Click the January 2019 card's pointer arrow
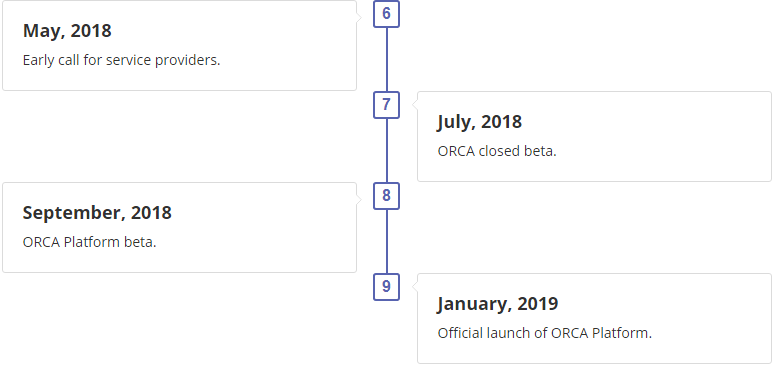This screenshot has width=774, height=367. click(x=415, y=286)
